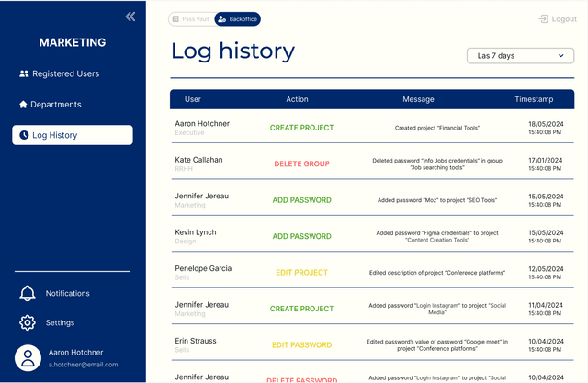Click the Notifications bell icon
The height and width of the screenshot is (383, 588).
coord(28,294)
